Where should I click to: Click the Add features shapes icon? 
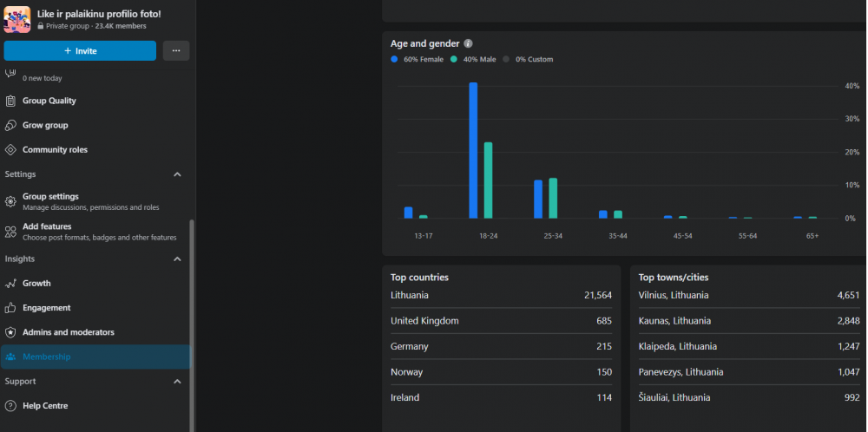click(x=10, y=232)
